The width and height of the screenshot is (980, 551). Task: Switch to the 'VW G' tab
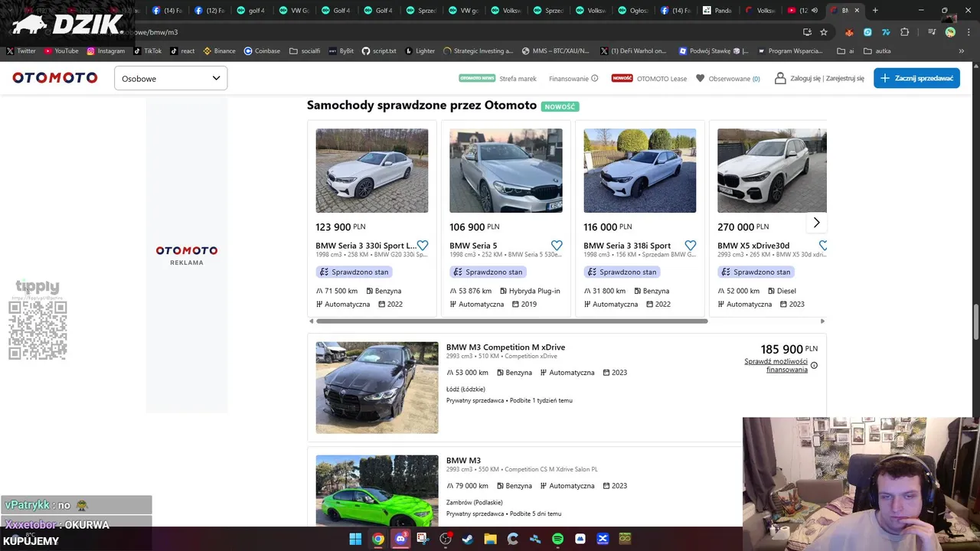tap(293, 11)
